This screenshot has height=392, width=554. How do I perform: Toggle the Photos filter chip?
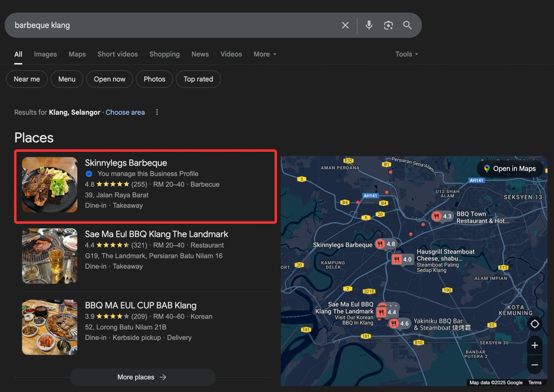tap(154, 79)
